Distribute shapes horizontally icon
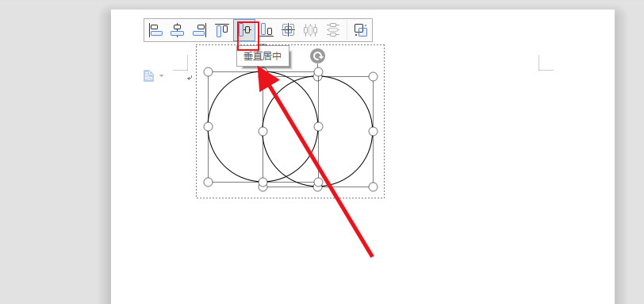 pos(311,30)
